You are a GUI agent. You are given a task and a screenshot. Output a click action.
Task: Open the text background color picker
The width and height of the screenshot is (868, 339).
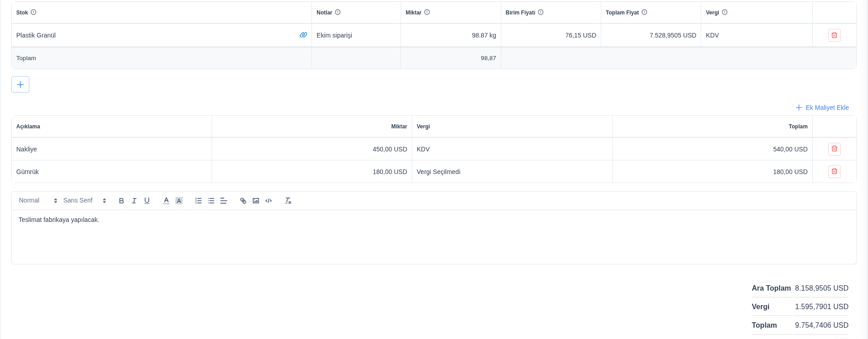click(x=179, y=201)
